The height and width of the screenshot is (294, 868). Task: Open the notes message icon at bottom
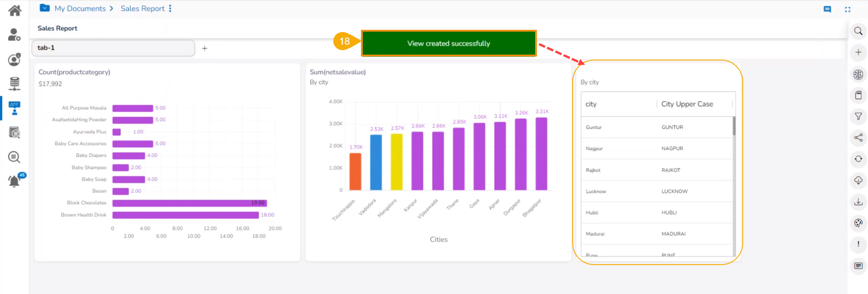pyautogui.click(x=858, y=266)
